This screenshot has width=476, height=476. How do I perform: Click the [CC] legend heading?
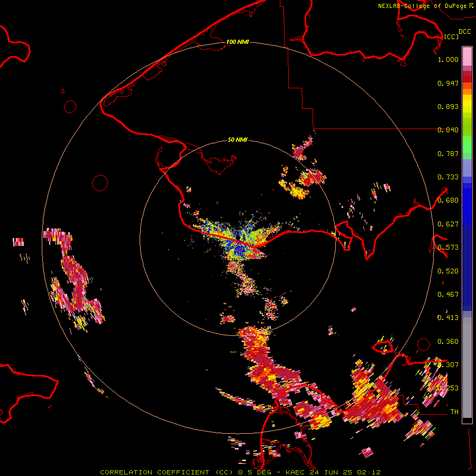click(x=451, y=36)
